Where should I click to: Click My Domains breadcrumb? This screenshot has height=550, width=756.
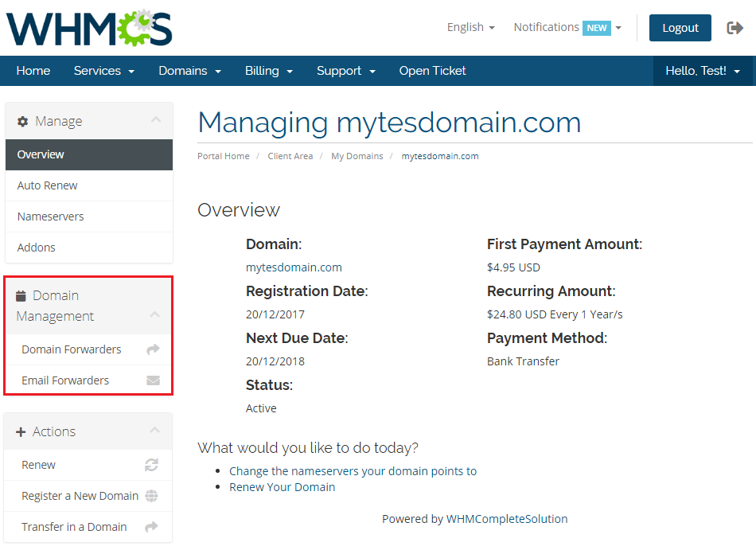click(x=357, y=156)
